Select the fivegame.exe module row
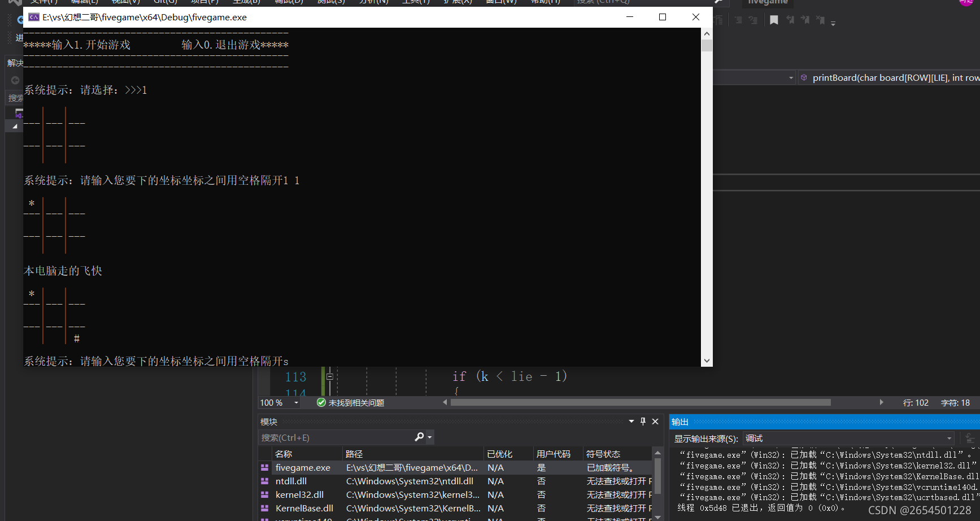Screen dimensions: 980x521 pyautogui.click(x=455, y=468)
